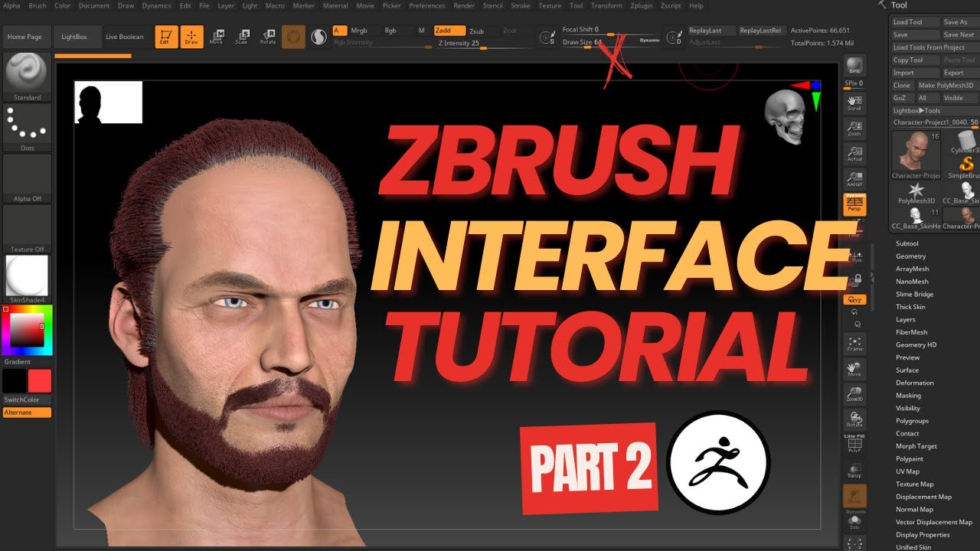The height and width of the screenshot is (551, 980).
Task: Open the Dots stroke type selector
Action: pyautogui.click(x=27, y=126)
